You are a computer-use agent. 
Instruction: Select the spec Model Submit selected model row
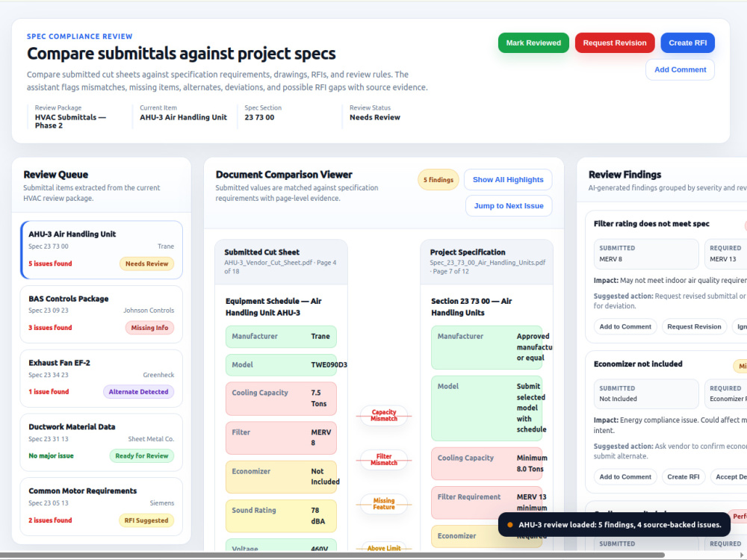(x=487, y=408)
